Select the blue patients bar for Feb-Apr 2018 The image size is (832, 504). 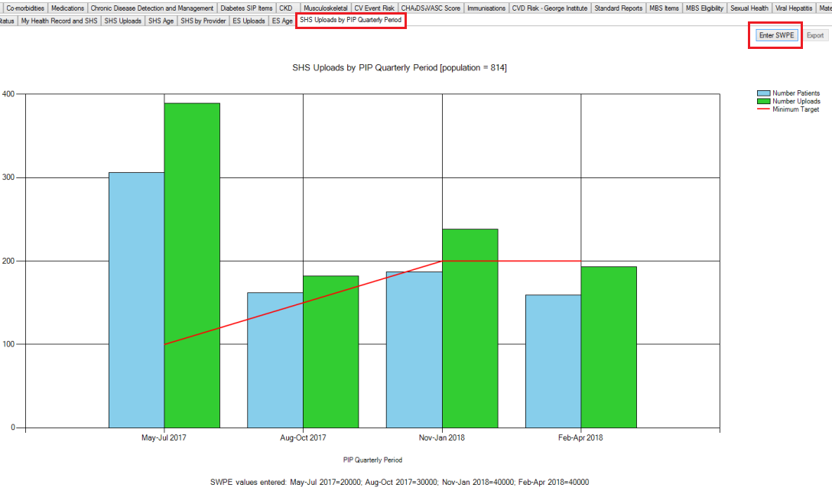[554, 361]
